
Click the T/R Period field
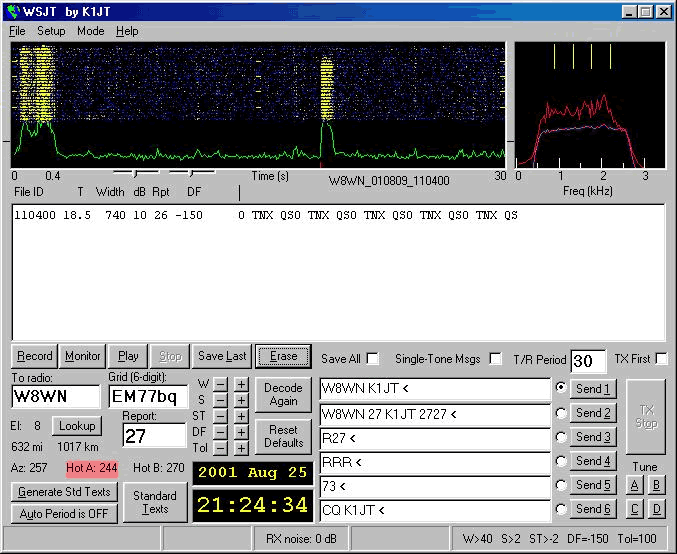[588, 361]
